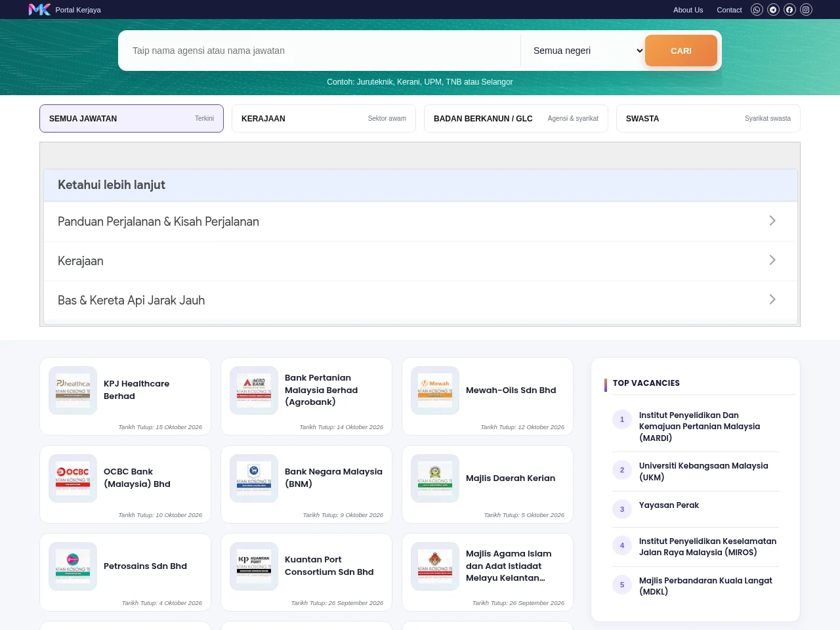The width and height of the screenshot is (840, 630).
Task: Switch to the SWASTA tab
Action: click(x=708, y=119)
